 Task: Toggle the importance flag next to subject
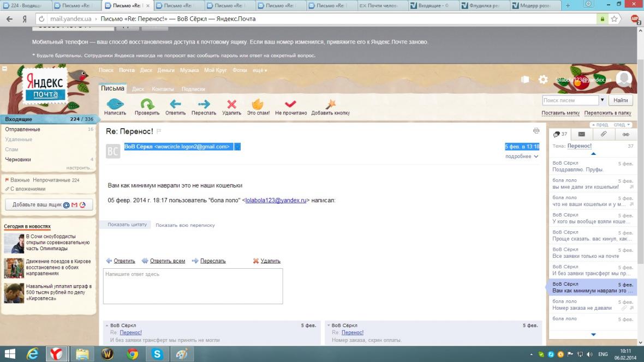pos(159,131)
